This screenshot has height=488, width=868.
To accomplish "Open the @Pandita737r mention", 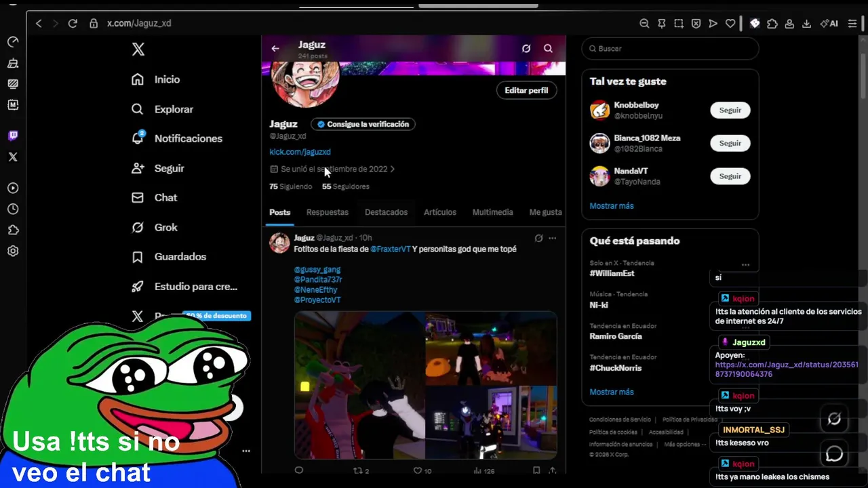I will point(318,279).
